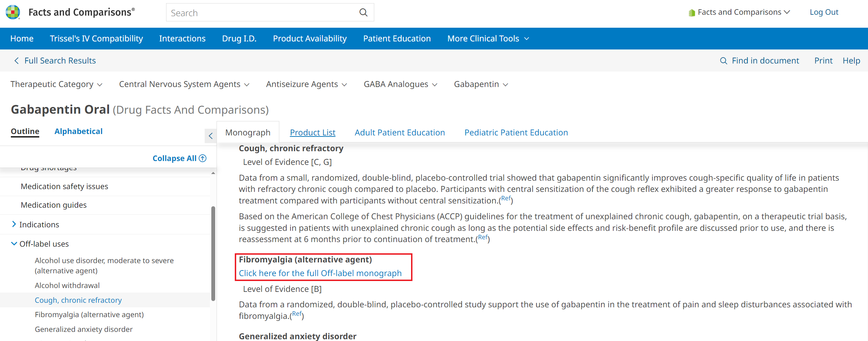Click the search magnifier icon
Viewport: 868px width, 341px height.
(x=363, y=13)
